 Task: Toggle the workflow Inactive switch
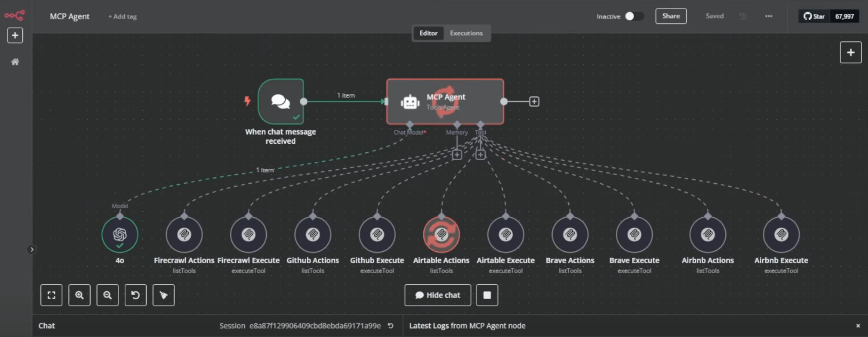(x=633, y=17)
